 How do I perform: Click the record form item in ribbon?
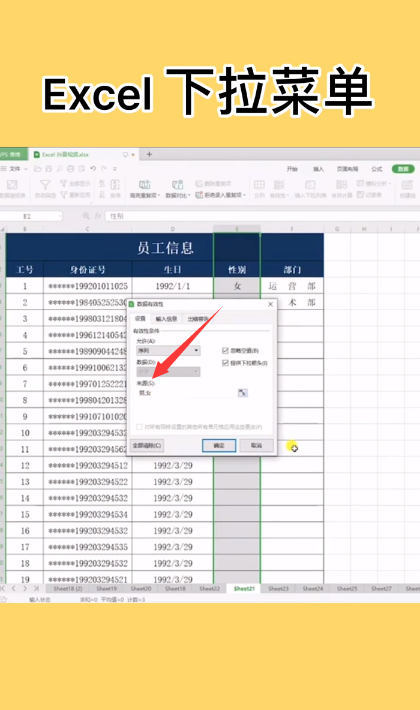[369, 195]
